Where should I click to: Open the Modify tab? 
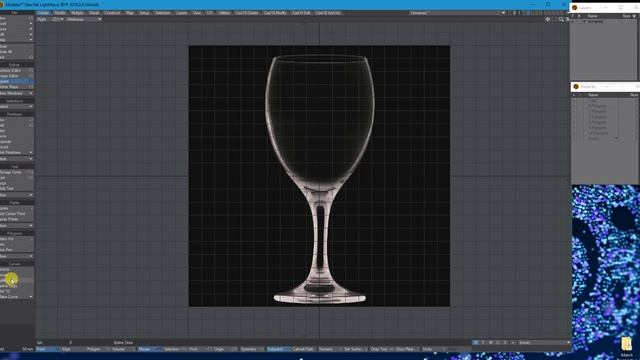pos(60,13)
